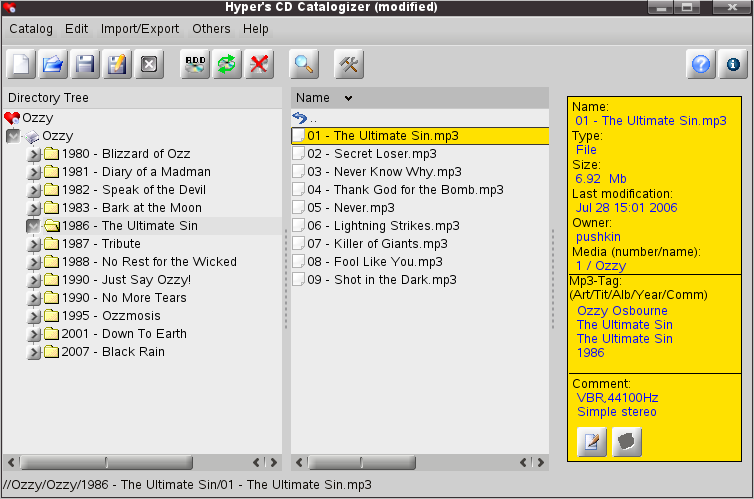Expand 1981 - Diary of a Madman folder
The image size is (754, 499).
34,172
